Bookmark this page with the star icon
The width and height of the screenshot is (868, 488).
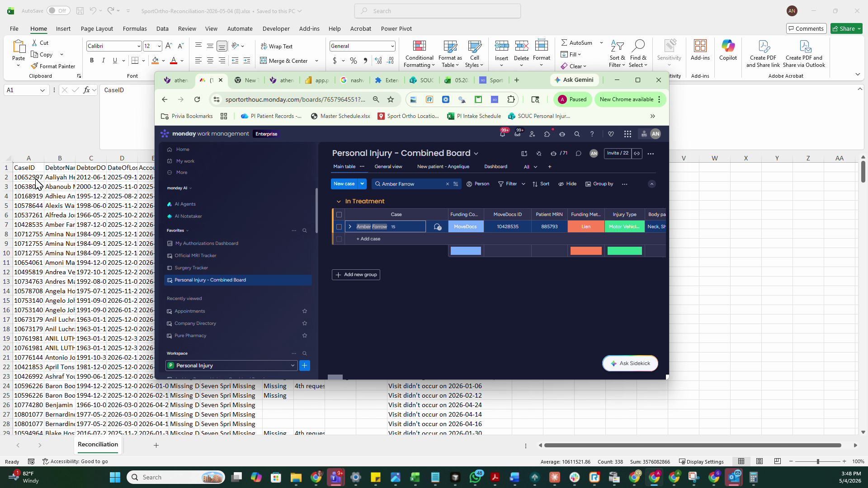click(x=391, y=99)
